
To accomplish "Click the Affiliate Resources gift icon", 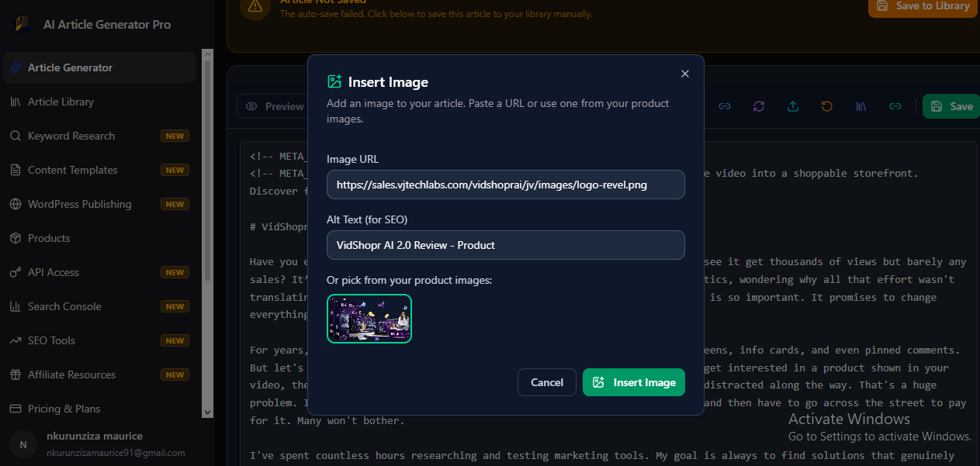I will [15, 375].
